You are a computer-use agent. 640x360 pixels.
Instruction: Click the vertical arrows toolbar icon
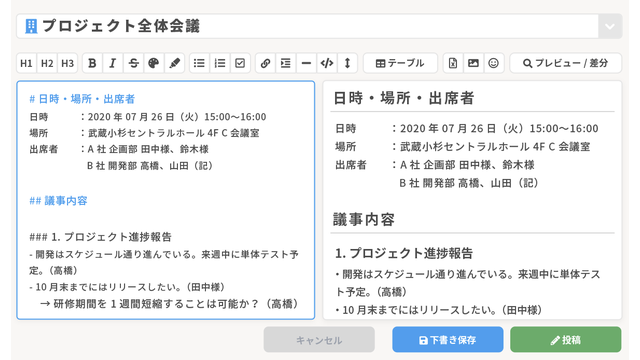pos(347,63)
